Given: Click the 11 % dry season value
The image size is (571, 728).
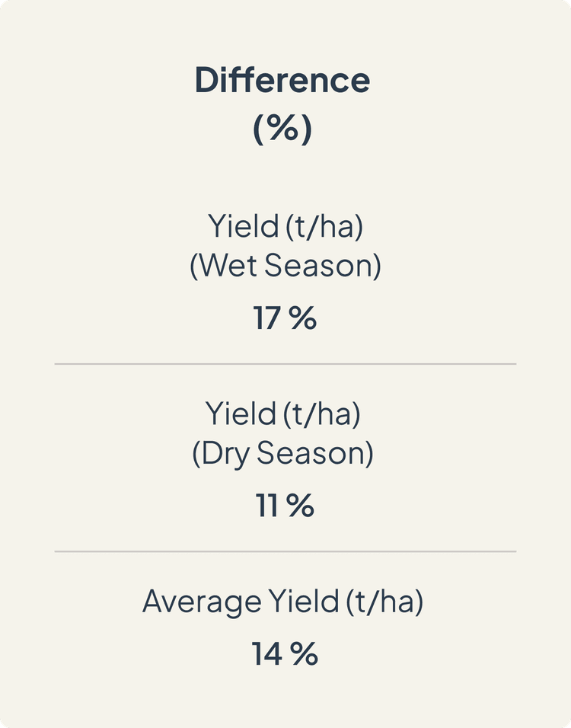Looking at the screenshot, I should [285, 505].
